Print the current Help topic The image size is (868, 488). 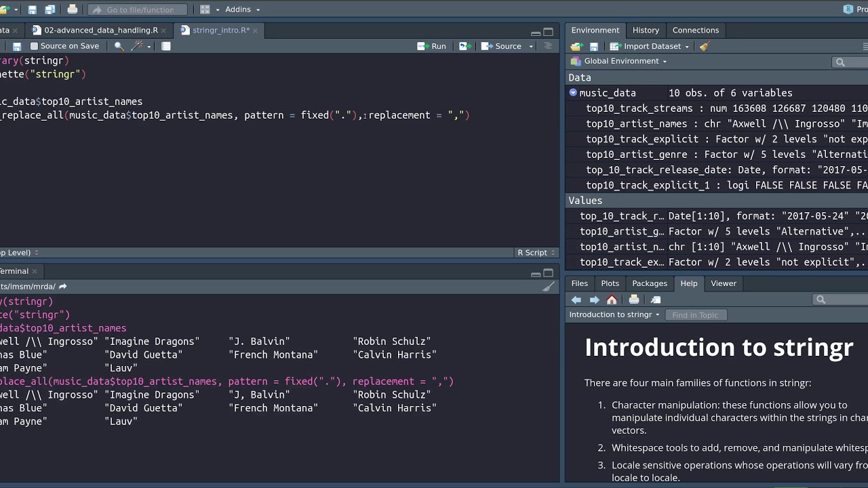point(634,300)
